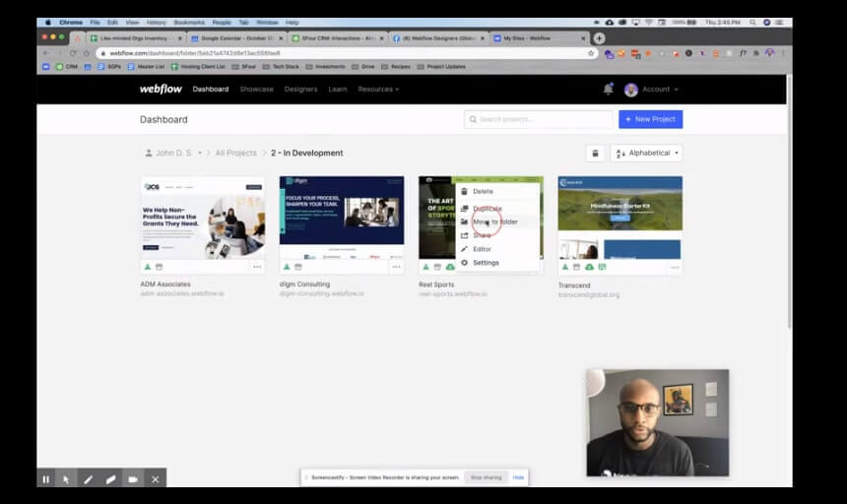847x504 pixels.
Task: Open the Chrome Bookmarks menu
Action: click(189, 22)
